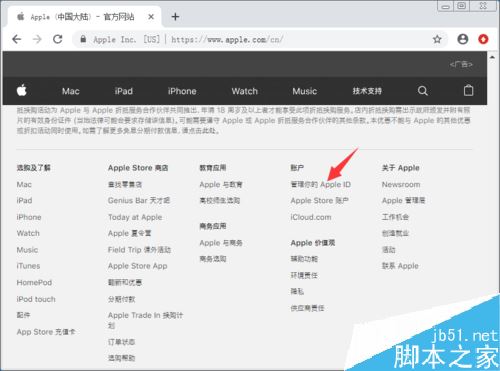Click the Apple Trade In 换购计划 link
The image size is (500, 371).
(145, 320)
